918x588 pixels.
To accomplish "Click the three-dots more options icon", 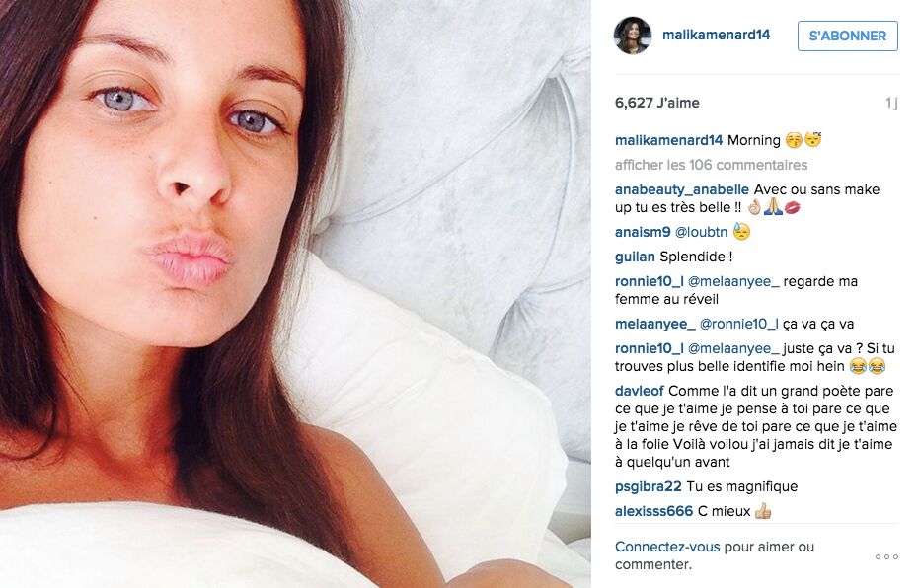I will coord(886,556).
